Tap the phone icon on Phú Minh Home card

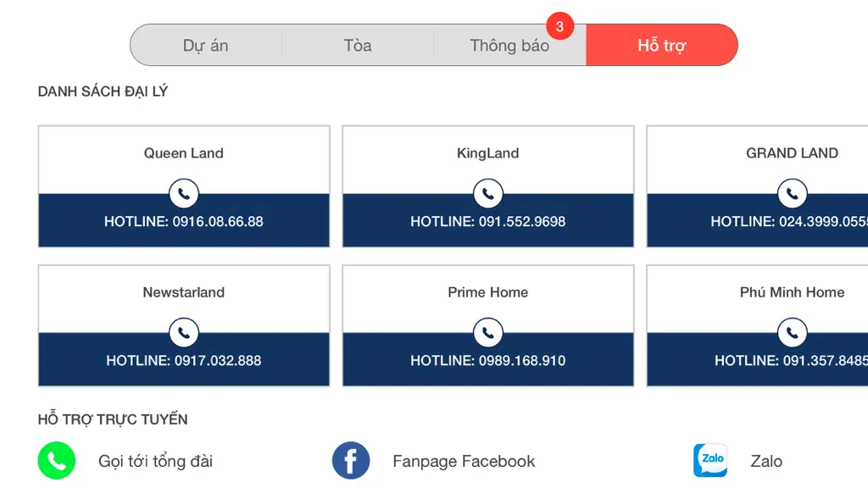coord(793,332)
